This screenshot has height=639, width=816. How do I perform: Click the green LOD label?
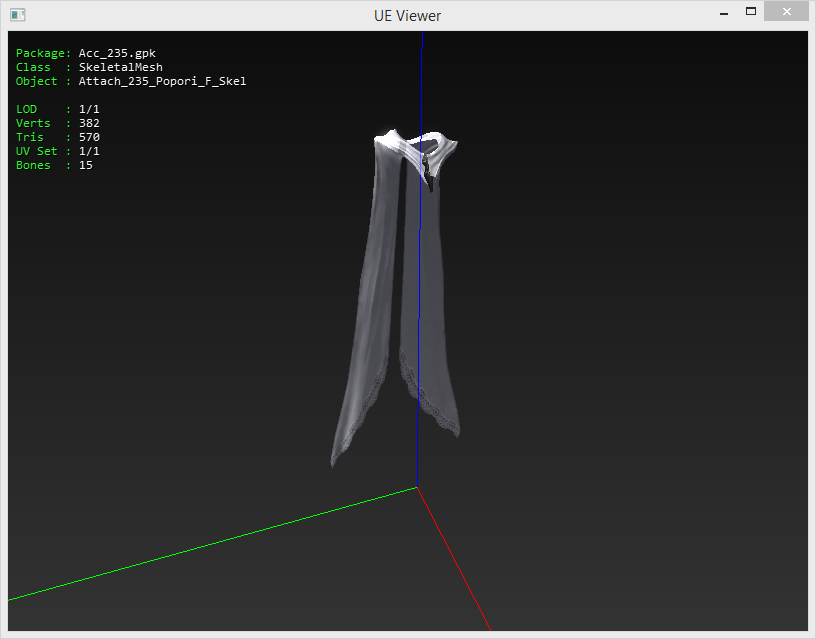26,109
